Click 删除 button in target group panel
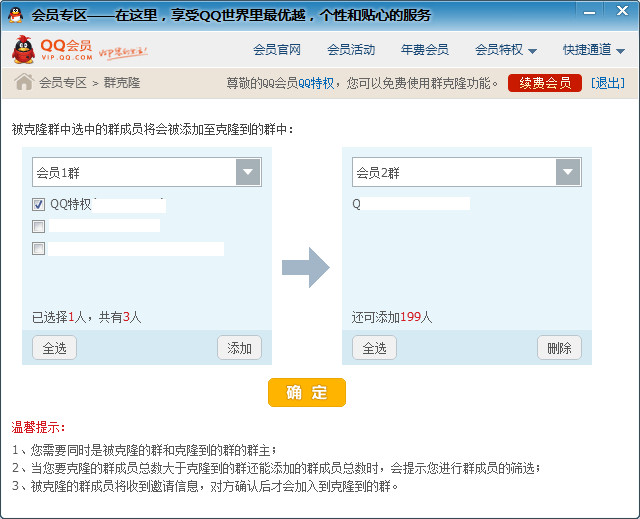The height and width of the screenshot is (519, 640). pos(559,348)
